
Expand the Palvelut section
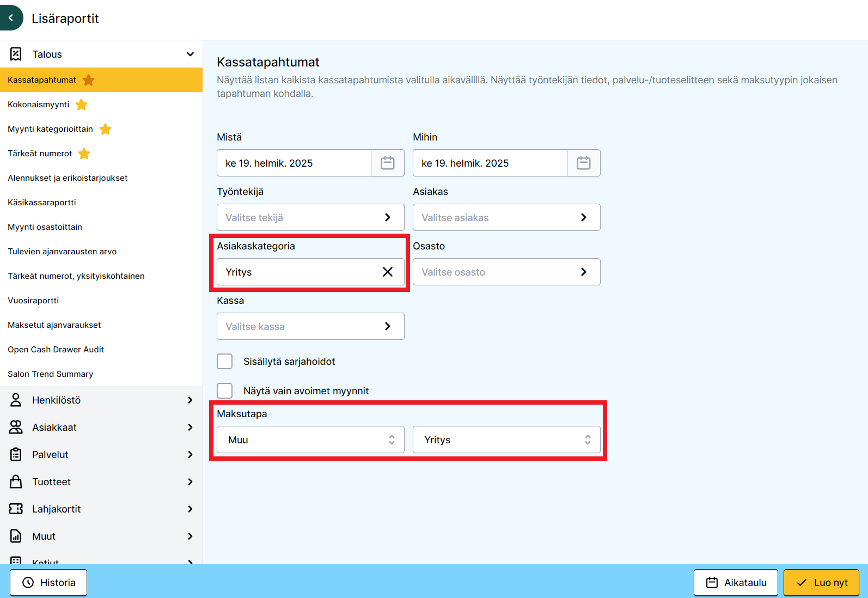[190, 454]
